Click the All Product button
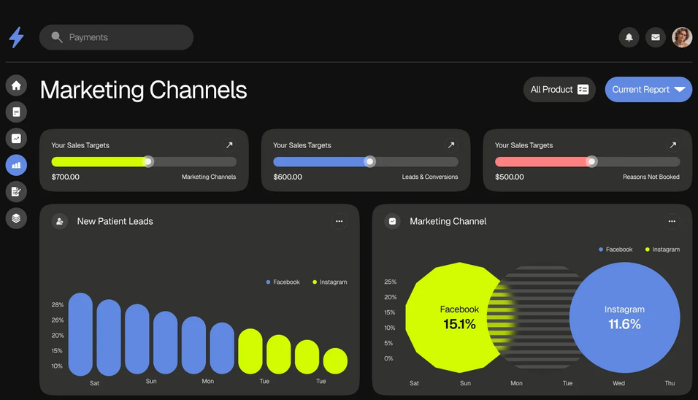Image resolution: width=698 pixels, height=400 pixels. tap(559, 90)
